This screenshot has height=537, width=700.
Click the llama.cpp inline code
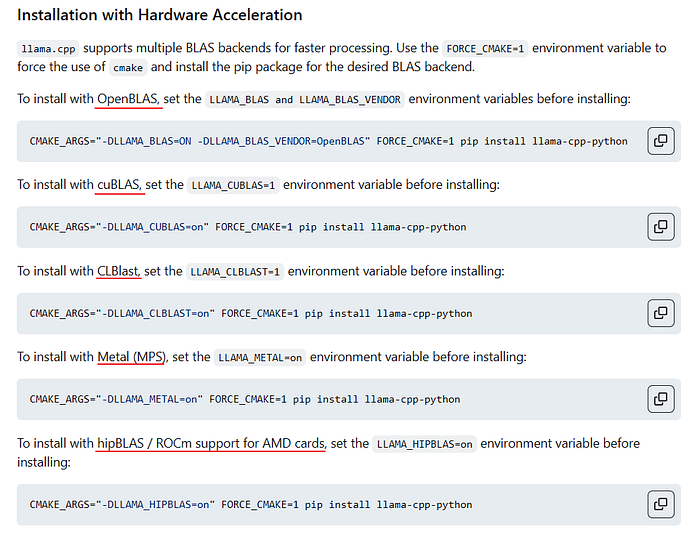48,49
